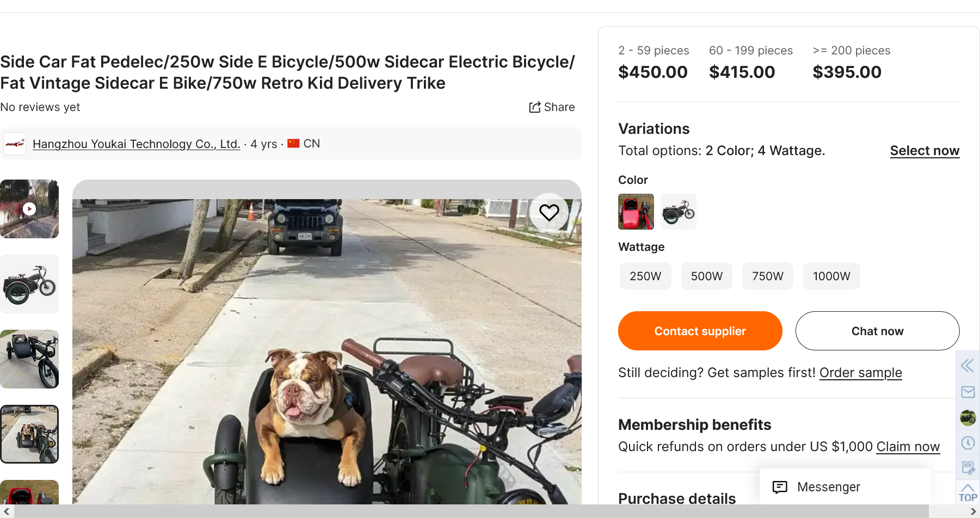Screen dimensions: 980x518
Task: Open the browsing history clock icon
Action: tap(967, 443)
